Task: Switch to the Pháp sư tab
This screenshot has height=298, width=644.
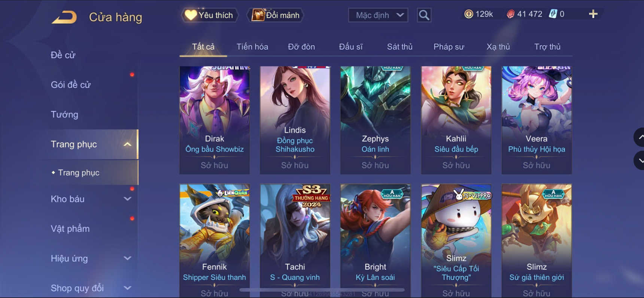Action: 449,47
